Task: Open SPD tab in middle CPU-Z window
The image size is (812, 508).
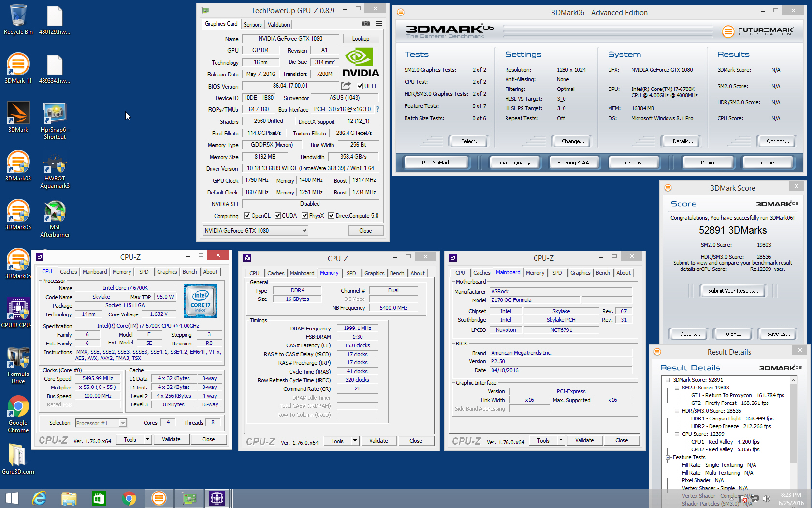Action: point(351,273)
